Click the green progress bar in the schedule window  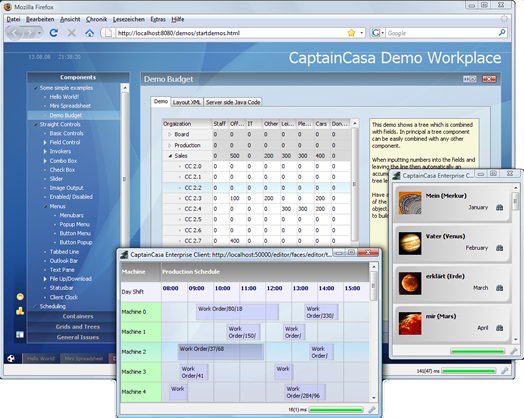point(336,410)
